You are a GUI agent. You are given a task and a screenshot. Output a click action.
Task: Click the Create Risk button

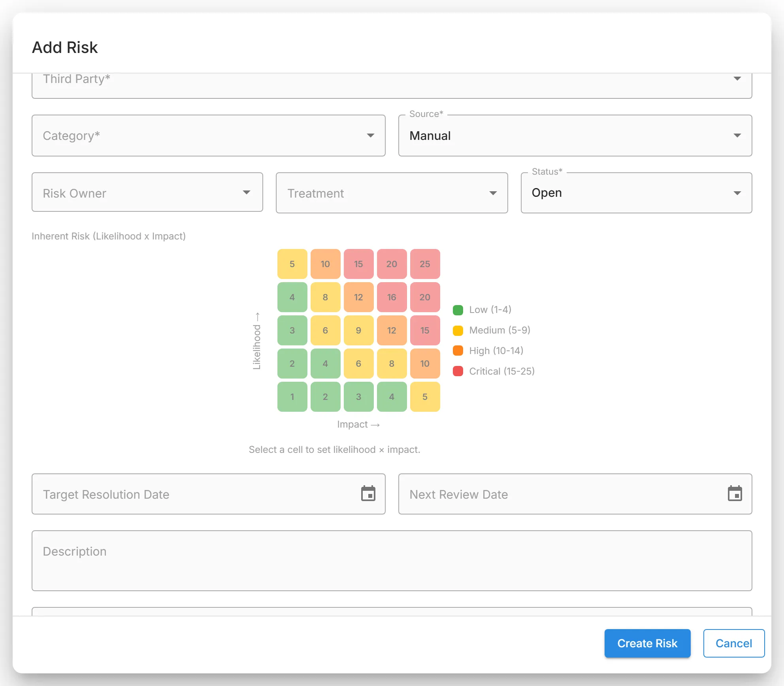pyautogui.click(x=647, y=643)
